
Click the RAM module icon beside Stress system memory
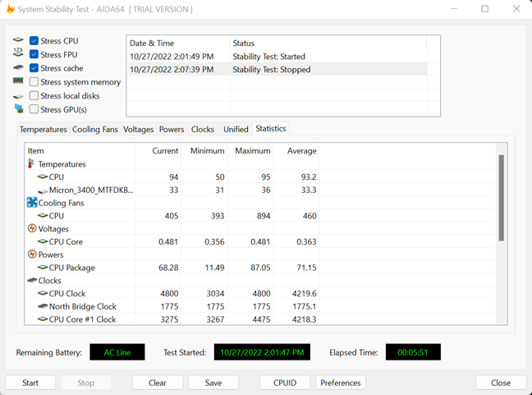18,80
